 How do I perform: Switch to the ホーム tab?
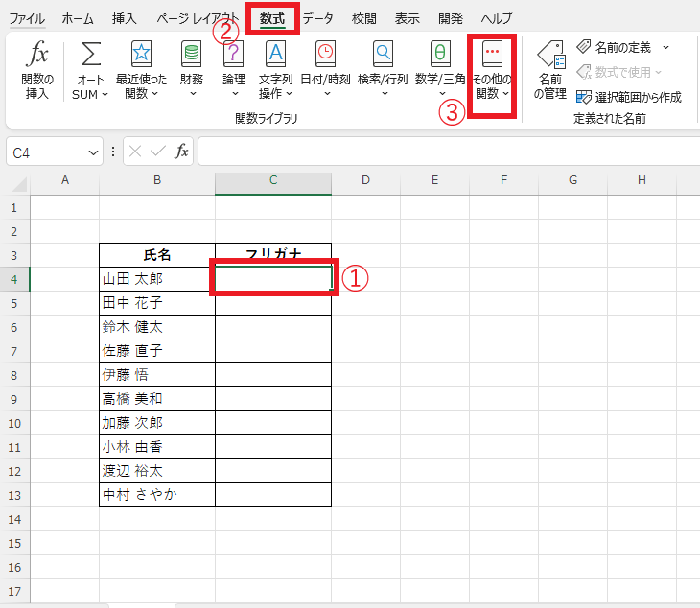pyautogui.click(x=78, y=19)
